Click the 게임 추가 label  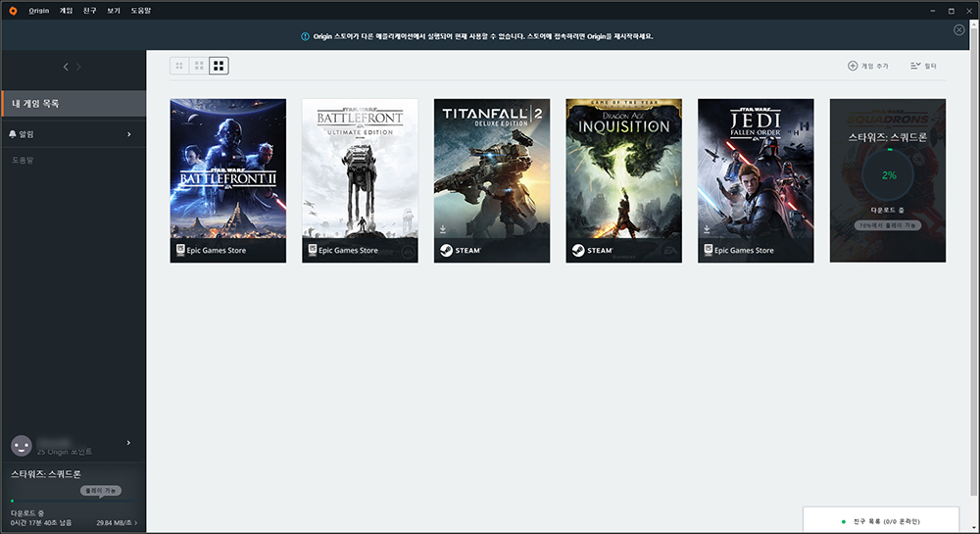875,67
